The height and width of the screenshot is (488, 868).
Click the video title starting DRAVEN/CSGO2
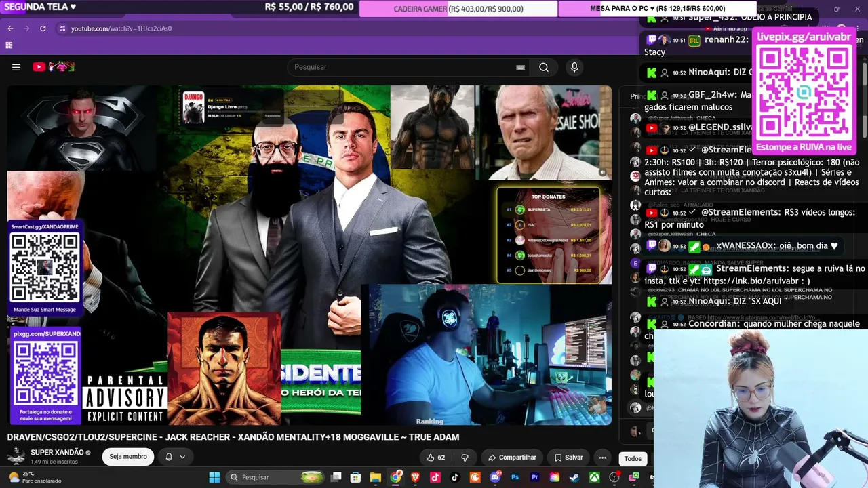233,437
